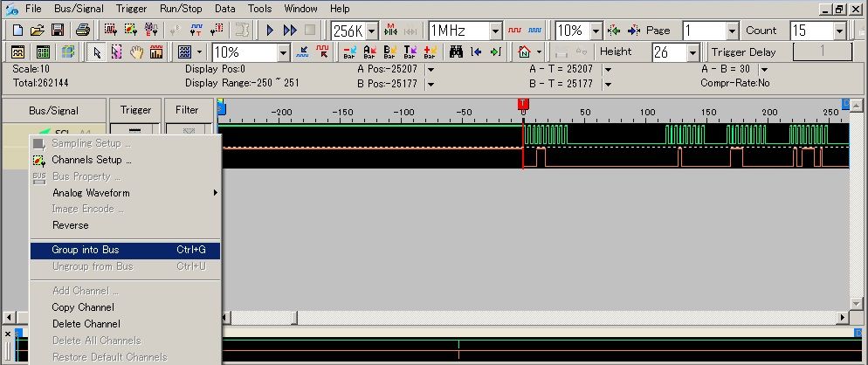Print the waveform with the printer icon
868x365 pixels.
click(82, 30)
